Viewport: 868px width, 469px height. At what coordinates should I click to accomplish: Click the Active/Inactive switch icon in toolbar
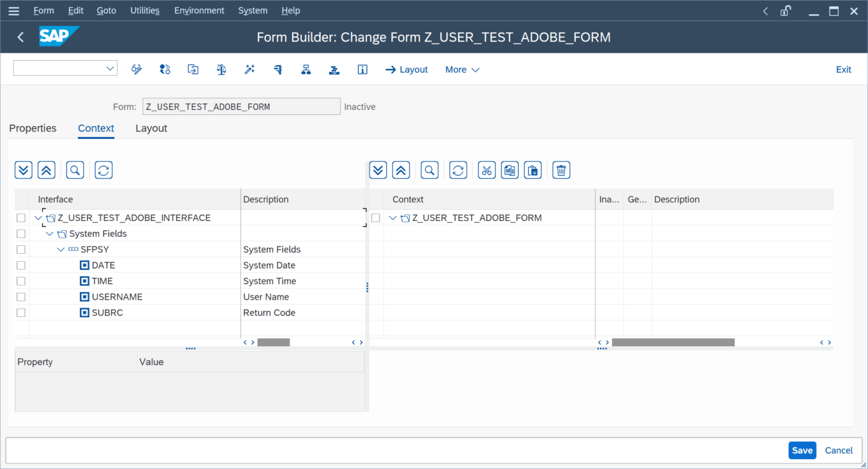click(x=165, y=69)
